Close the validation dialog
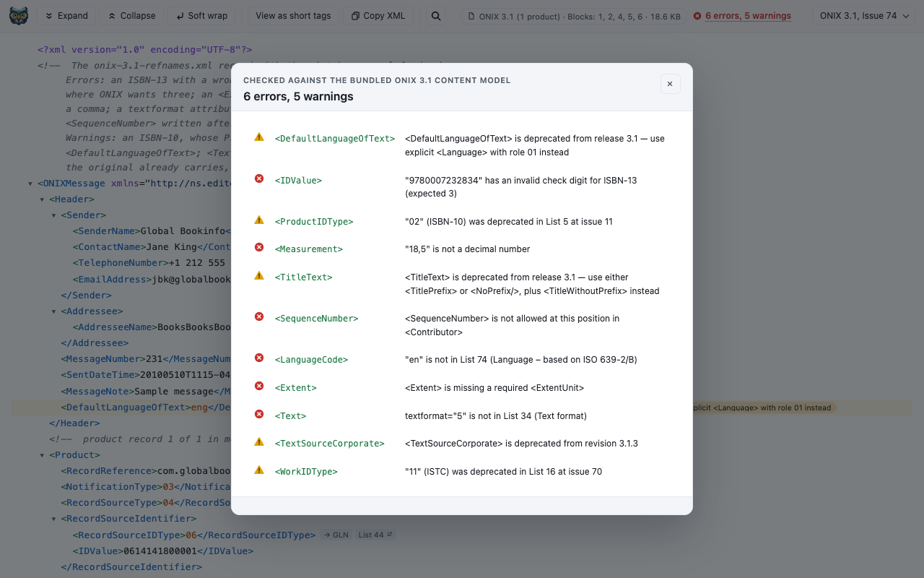The width and height of the screenshot is (924, 578). point(670,84)
